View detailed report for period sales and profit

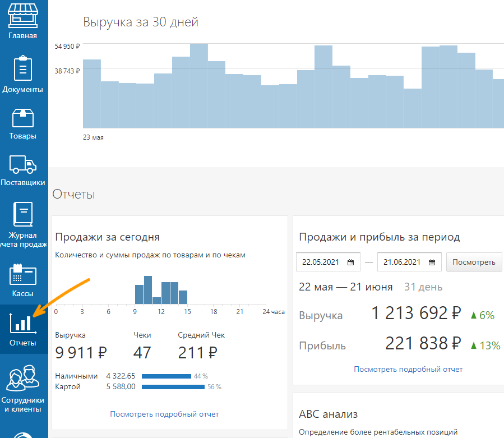(408, 369)
